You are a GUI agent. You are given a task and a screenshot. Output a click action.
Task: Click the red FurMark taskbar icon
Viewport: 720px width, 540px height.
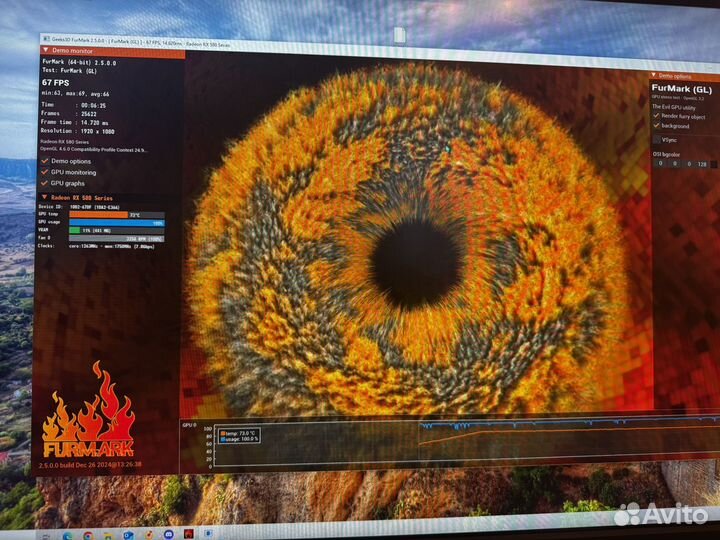tap(189, 534)
